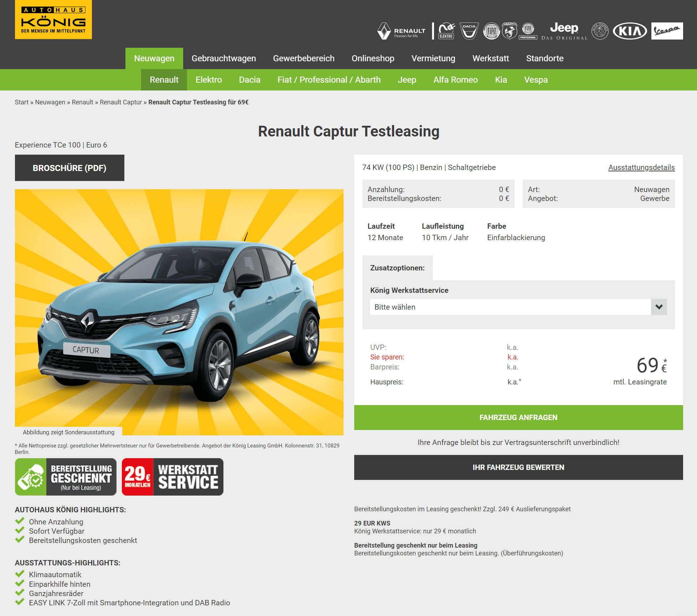Select the Renault submenu tab
Image resolution: width=697 pixels, height=616 pixels.
[x=164, y=80]
